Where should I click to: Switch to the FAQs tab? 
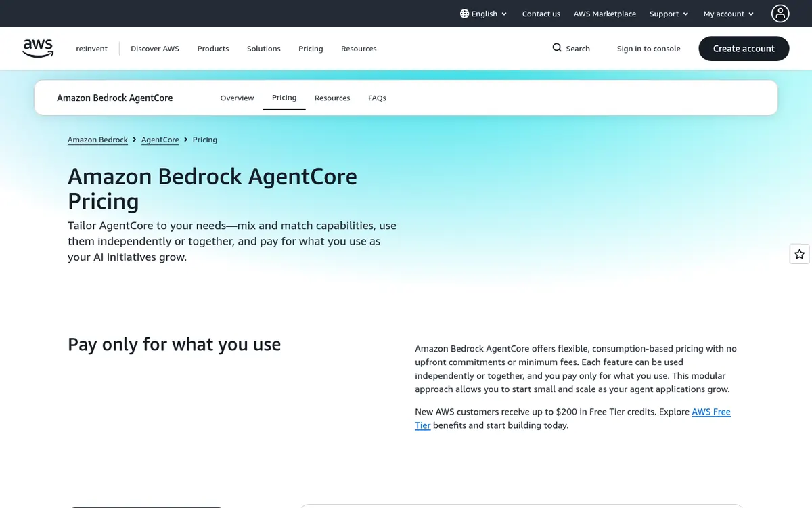377,98
